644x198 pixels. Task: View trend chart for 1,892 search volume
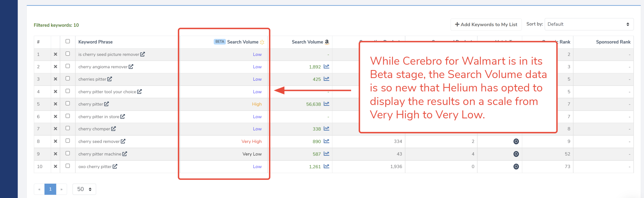(x=326, y=67)
